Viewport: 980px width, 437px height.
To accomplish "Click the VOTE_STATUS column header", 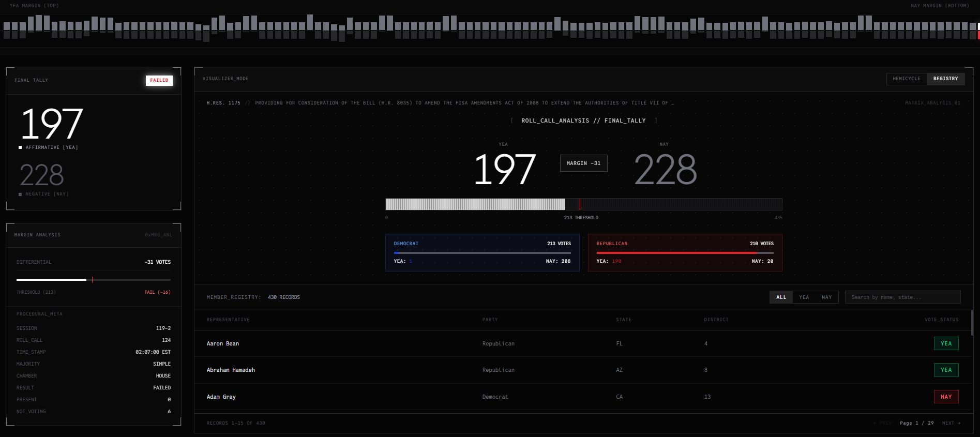I will coord(941,320).
